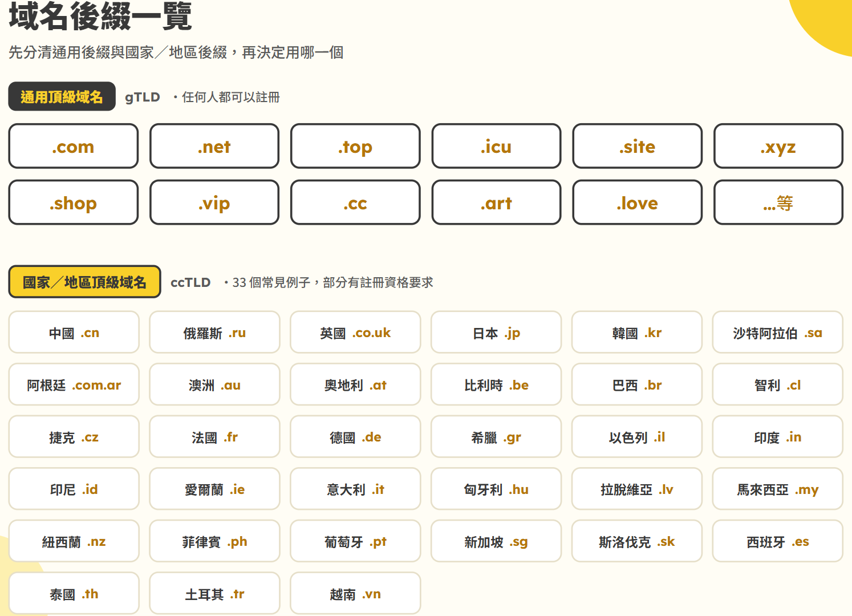Click the 智利 .cl card

point(778,384)
